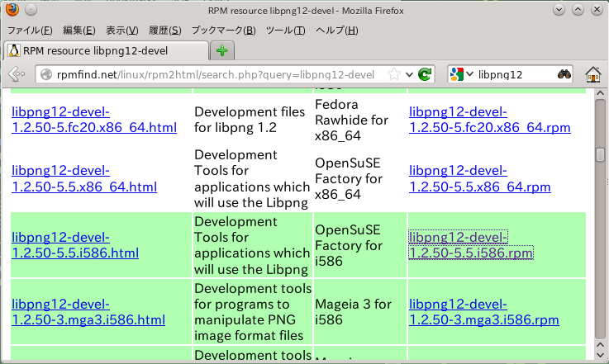Click the text 'OpenSuSE Factory for x86_64'
The image size is (609, 364).
point(349,178)
